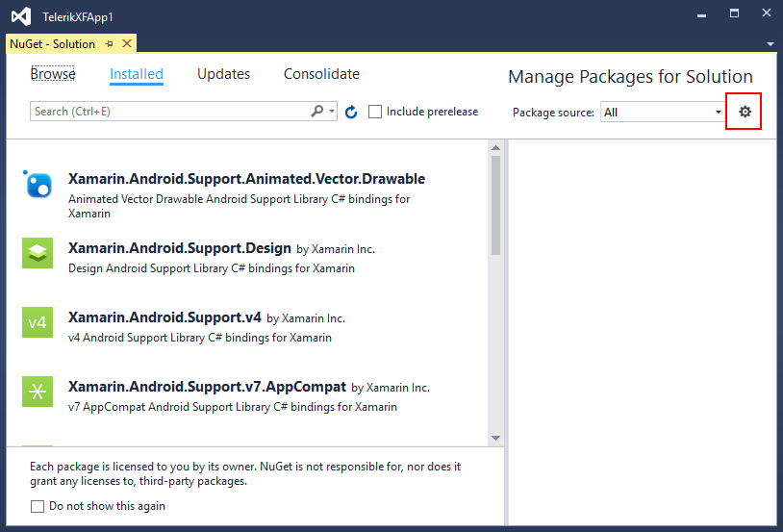Click 'Design Android Support Library' description
The height and width of the screenshot is (532, 783).
212,268
